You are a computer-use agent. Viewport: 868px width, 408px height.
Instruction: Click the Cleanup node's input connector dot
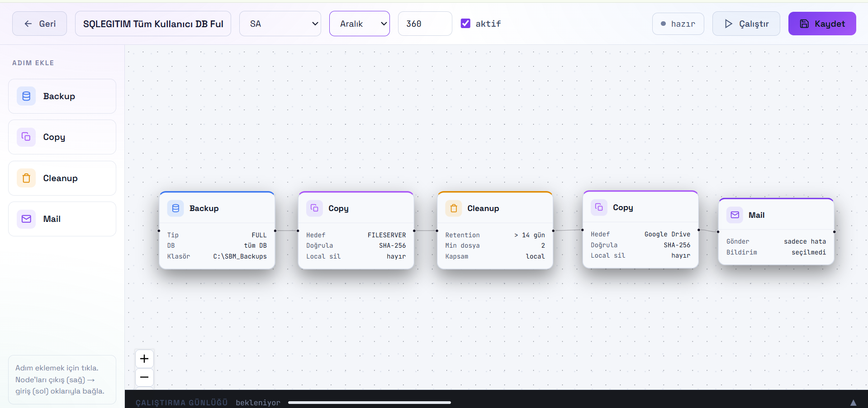pos(437,231)
